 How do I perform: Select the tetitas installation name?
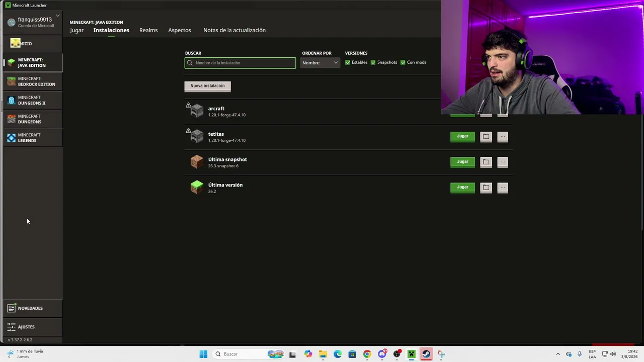tap(216, 134)
